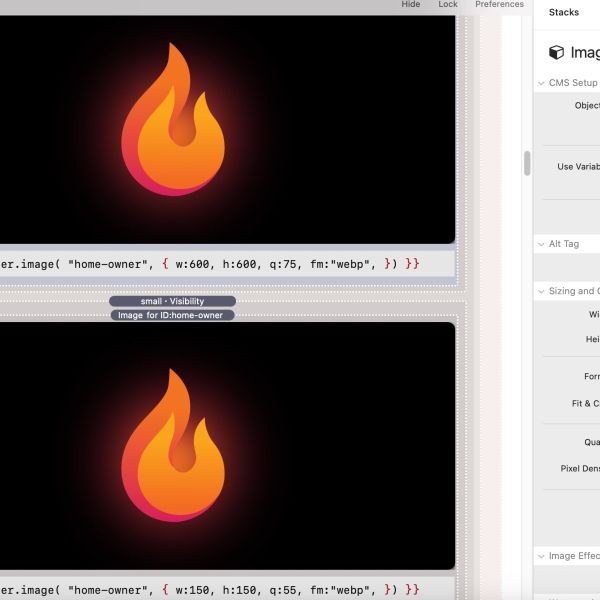
Task: Select the Image for ID:home-owner badge
Action: (172, 315)
